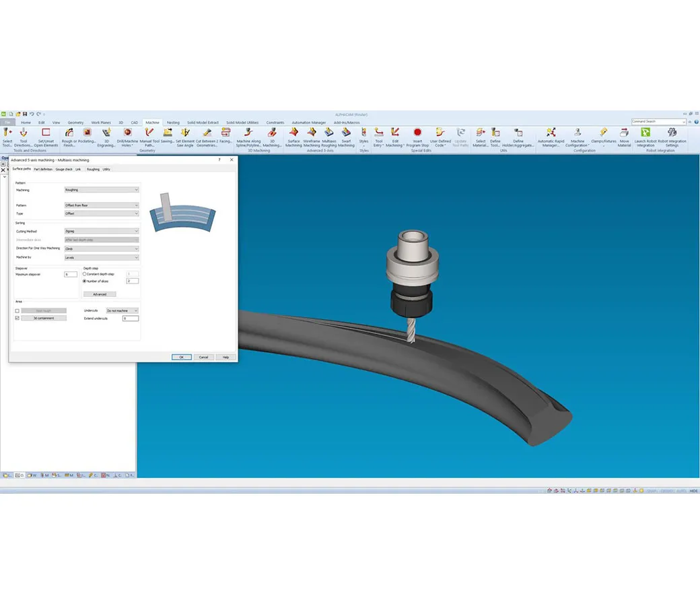Open Define Holder/Aggregate

point(518,137)
